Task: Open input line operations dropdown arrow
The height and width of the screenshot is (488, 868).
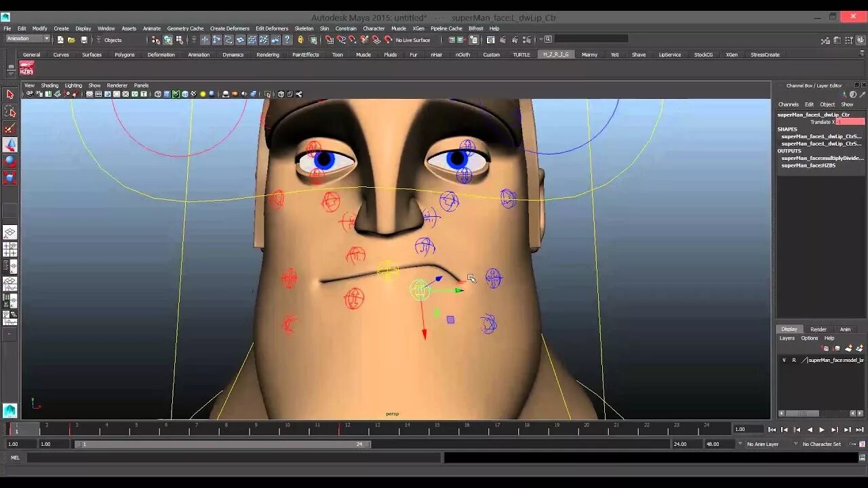Action: (540, 39)
